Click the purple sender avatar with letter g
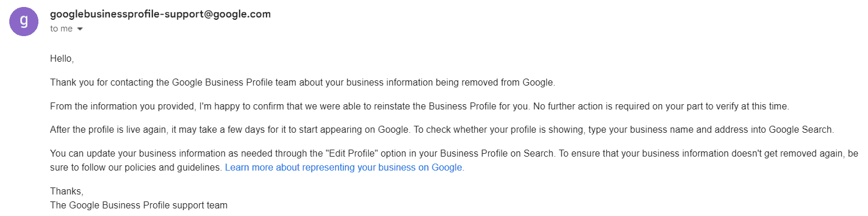Viewport: 868px width, 216px height. pyautogui.click(x=24, y=21)
